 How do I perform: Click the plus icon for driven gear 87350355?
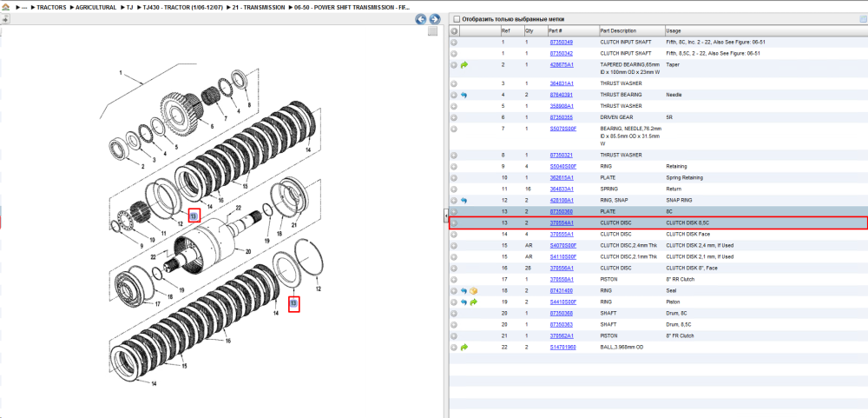click(x=454, y=117)
